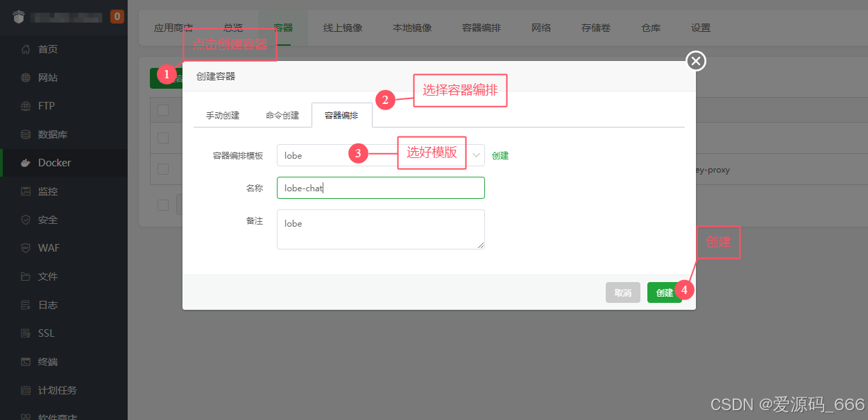868x420 pixels.
Task: Open the 设置 top tab
Action: coord(701,28)
